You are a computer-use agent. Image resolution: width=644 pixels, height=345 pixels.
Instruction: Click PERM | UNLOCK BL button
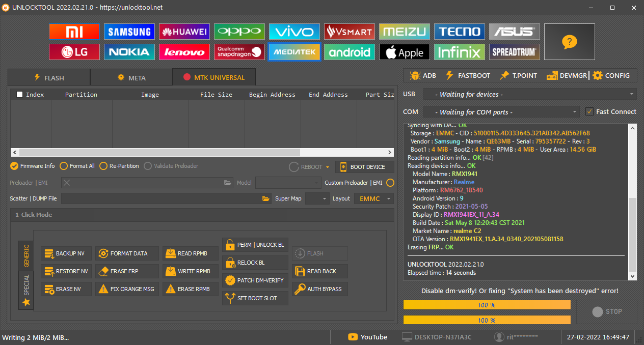(255, 245)
